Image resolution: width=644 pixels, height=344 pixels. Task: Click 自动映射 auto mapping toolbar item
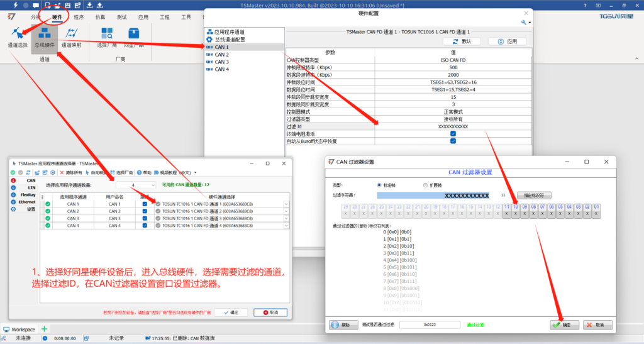[x=96, y=172]
